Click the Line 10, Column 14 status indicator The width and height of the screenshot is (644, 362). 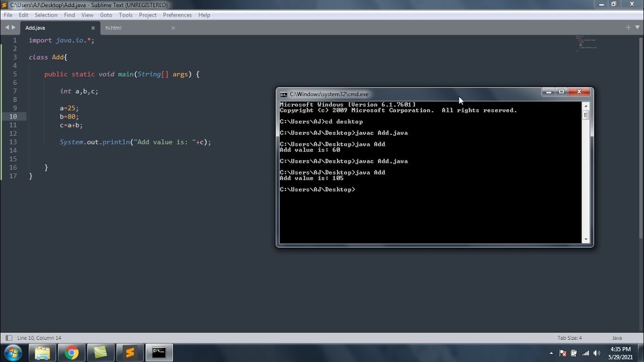(39, 337)
